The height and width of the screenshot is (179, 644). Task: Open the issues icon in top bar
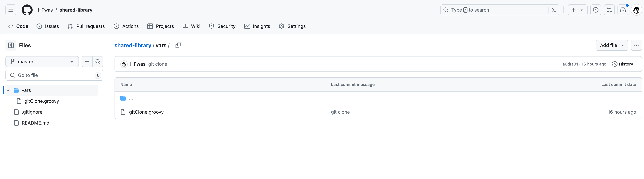pos(596,10)
